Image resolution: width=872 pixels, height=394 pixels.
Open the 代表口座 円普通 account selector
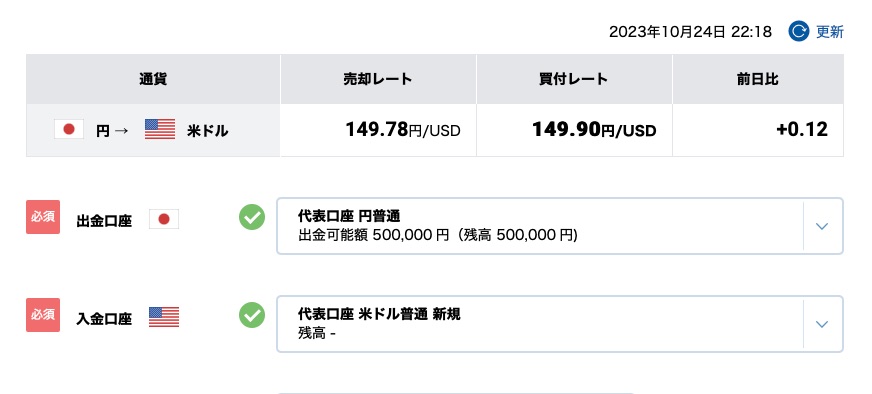pos(559,226)
